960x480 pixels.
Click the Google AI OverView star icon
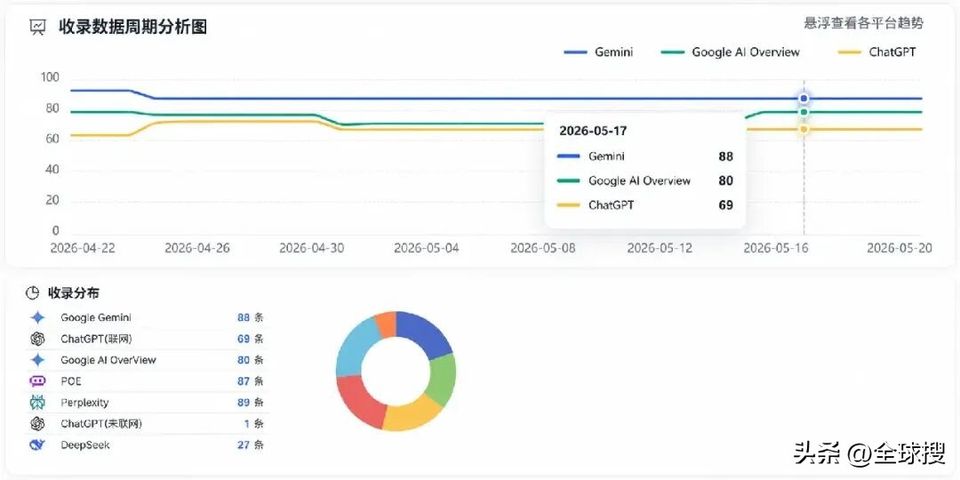click(x=38, y=360)
